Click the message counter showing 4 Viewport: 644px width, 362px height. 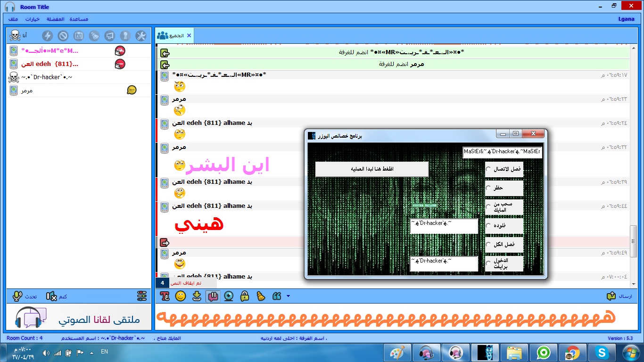(x=162, y=283)
